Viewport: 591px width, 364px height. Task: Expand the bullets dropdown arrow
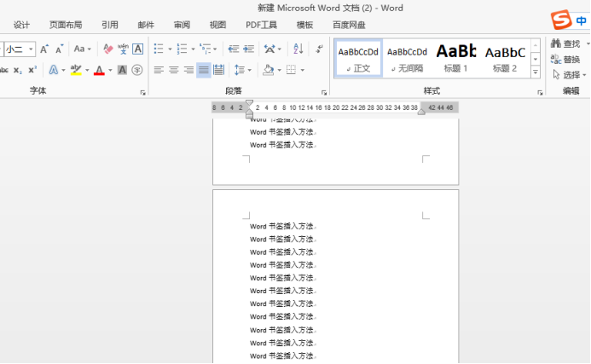170,49
